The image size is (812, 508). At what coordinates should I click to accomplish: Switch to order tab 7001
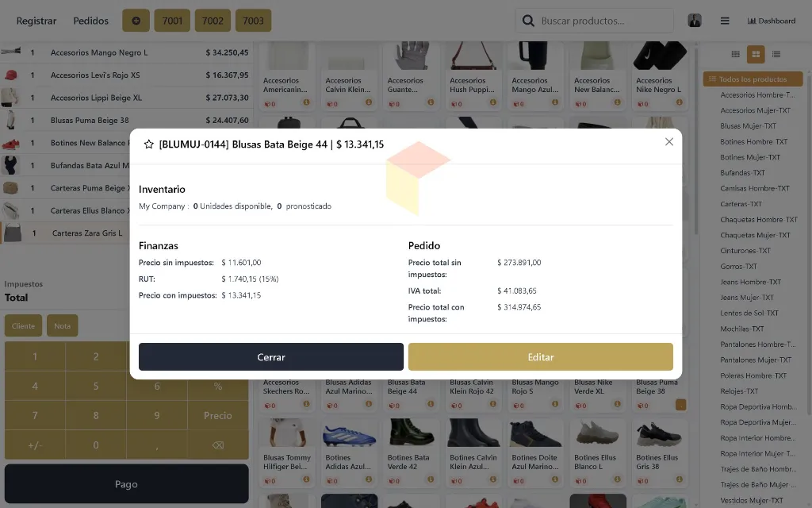click(x=172, y=21)
